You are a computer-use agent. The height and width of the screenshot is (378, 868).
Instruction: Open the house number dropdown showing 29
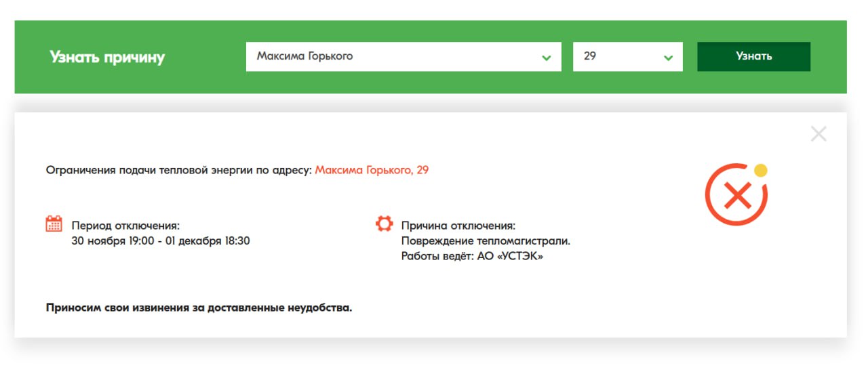tap(617, 57)
